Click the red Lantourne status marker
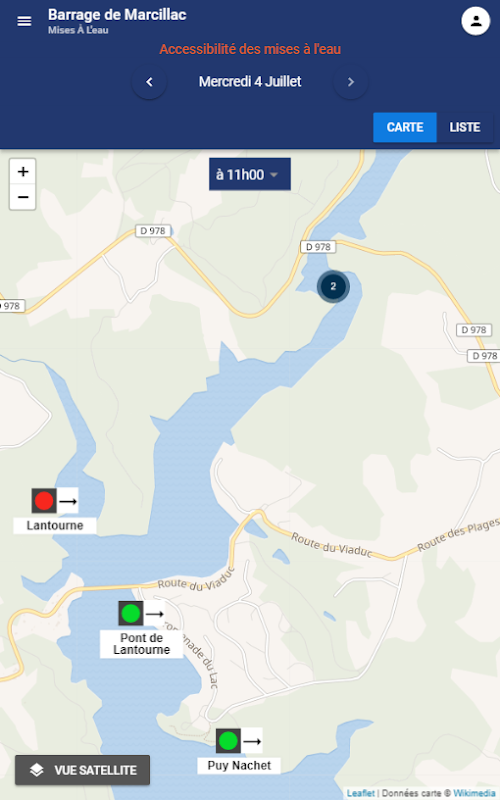The height and width of the screenshot is (800, 500). click(44, 501)
